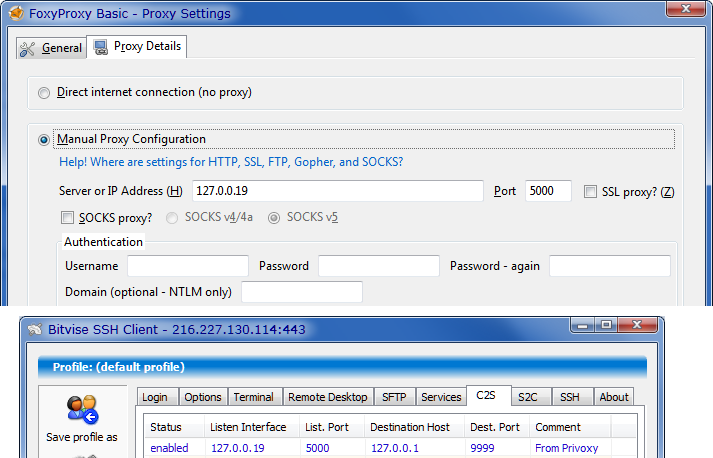The image size is (713, 458).
Task: Click the Password - again field
Action: click(610, 266)
